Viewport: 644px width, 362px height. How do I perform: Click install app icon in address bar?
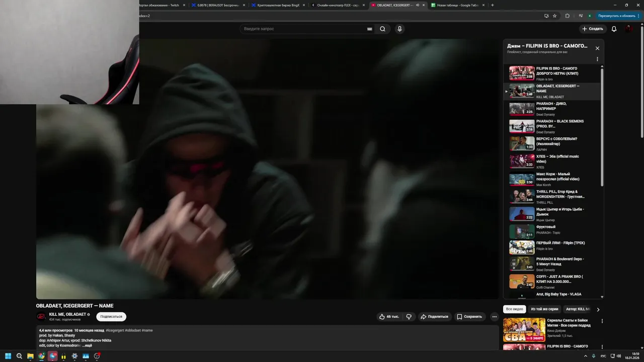pos(546,16)
